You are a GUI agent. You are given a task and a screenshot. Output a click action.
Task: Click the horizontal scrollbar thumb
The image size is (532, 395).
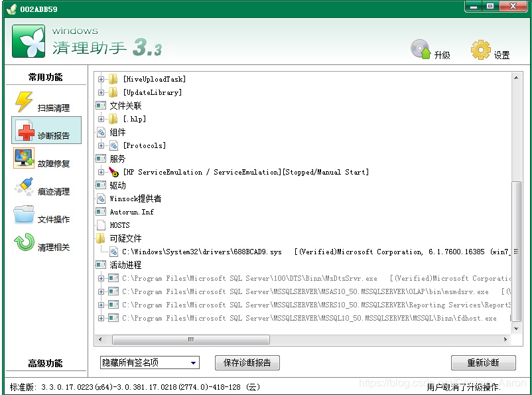point(190,339)
